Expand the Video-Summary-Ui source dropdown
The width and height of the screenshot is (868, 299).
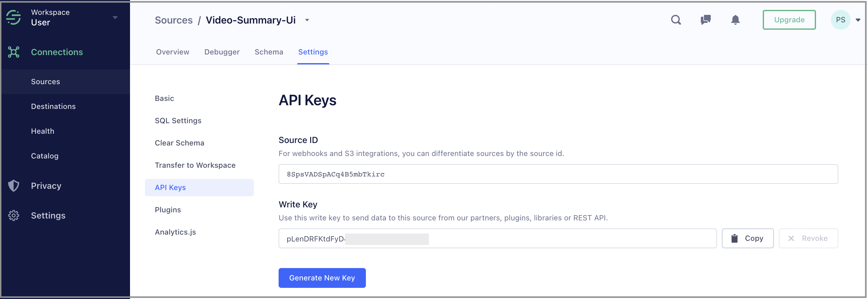pyautogui.click(x=307, y=20)
